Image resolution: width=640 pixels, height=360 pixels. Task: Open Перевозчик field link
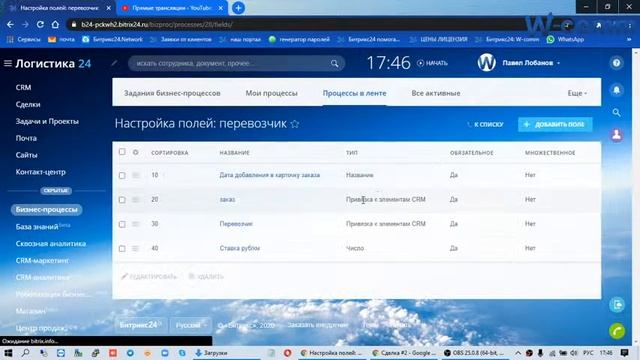click(x=236, y=224)
